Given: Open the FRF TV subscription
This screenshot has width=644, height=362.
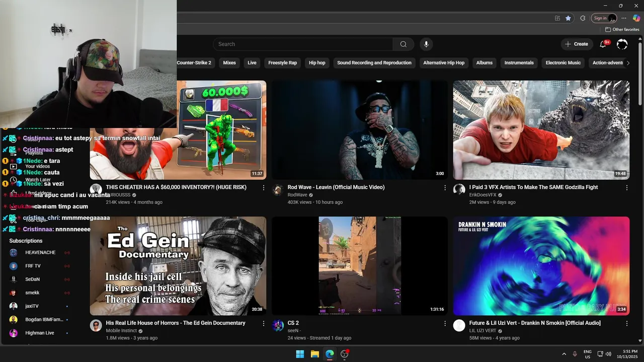Looking at the screenshot, I should click(39, 266).
